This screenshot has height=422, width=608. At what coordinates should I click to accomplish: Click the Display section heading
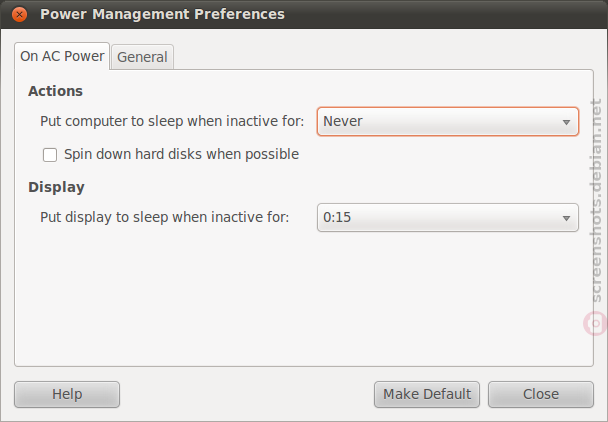pyautogui.click(x=56, y=187)
